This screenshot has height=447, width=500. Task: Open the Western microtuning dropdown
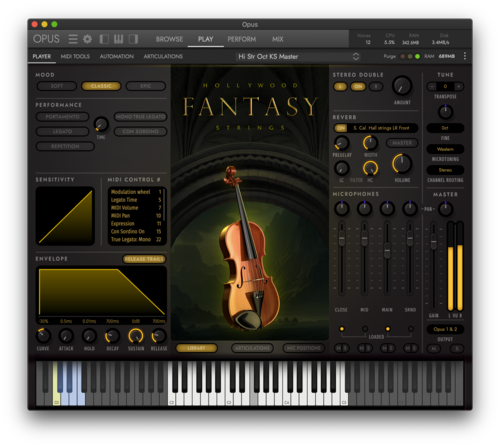coord(445,149)
